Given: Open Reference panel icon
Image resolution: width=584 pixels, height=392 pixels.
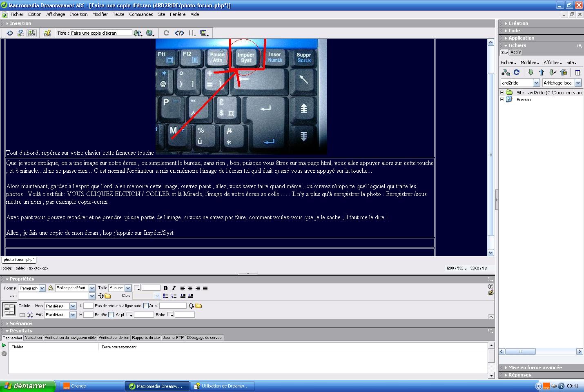Looking at the screenshot, I should click(179, 33).
